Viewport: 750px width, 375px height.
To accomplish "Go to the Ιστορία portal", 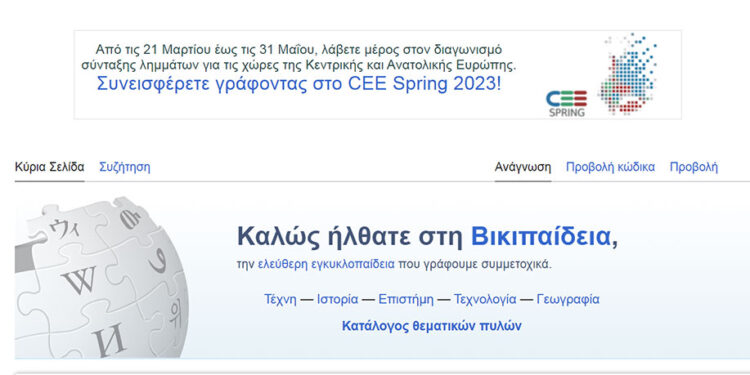I will click(338, 299).
